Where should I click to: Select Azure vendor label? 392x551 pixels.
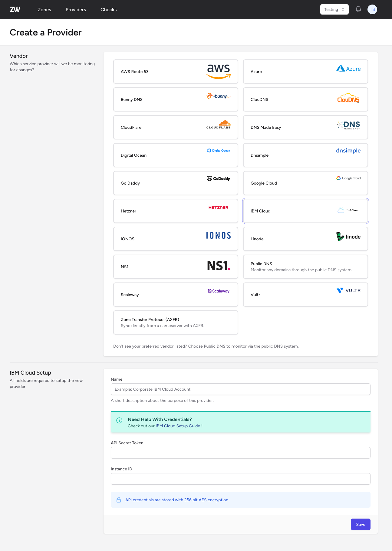(256, 72)
